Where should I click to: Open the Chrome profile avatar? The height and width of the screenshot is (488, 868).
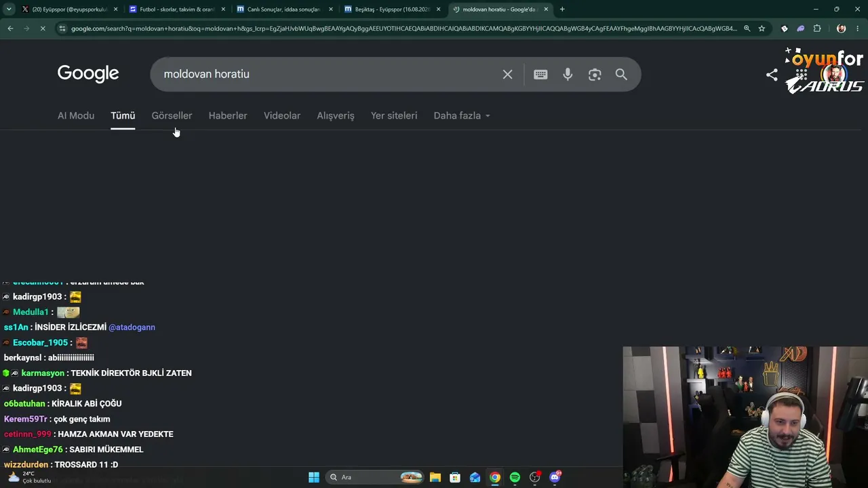[842, 28]
